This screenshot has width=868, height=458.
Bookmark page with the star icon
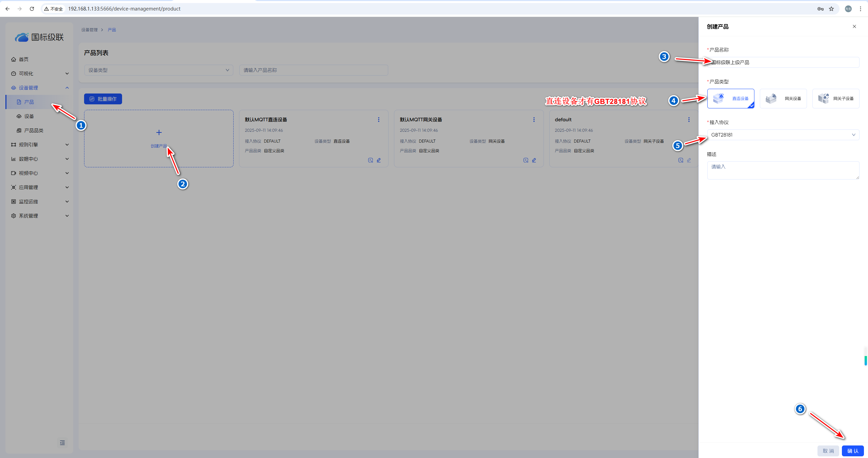[831, 9]
